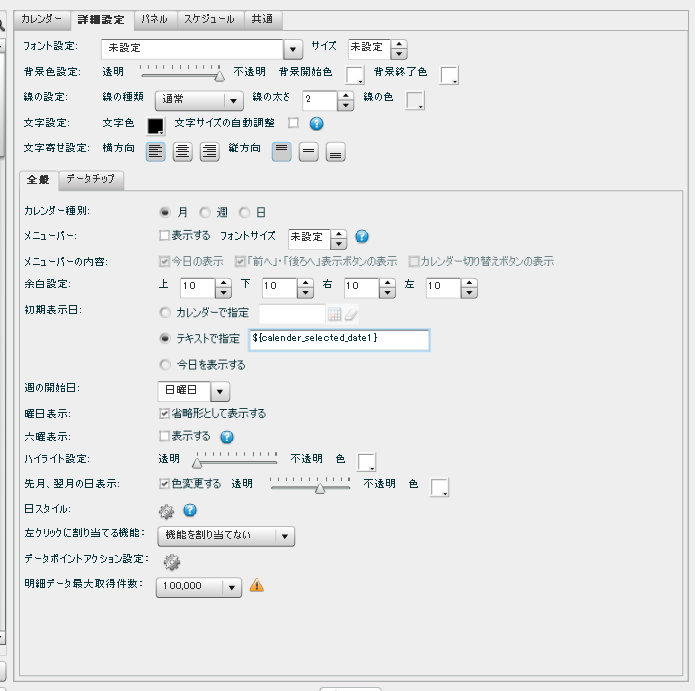
Task: Align text to bottom vertically
Action: pos(336,152)
